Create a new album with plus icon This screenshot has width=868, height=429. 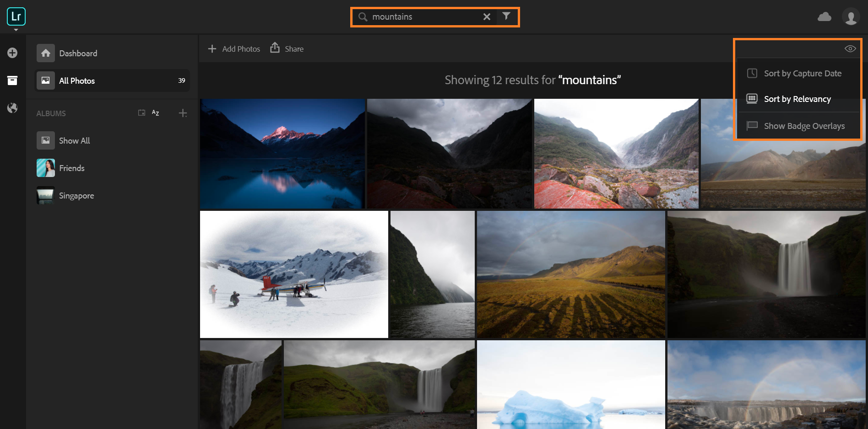pyautogui.click(x=183, y=113)
